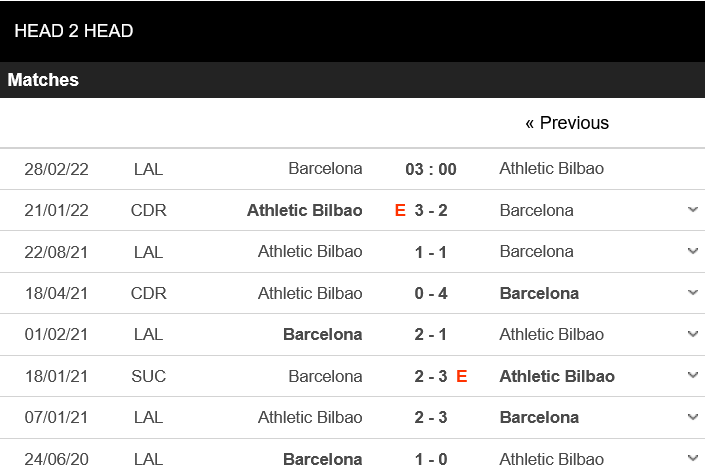The height and width of the screenshot is (473, 705).
Task: Click Barcelona home team on 28/02/22
Action: (325, 168)
